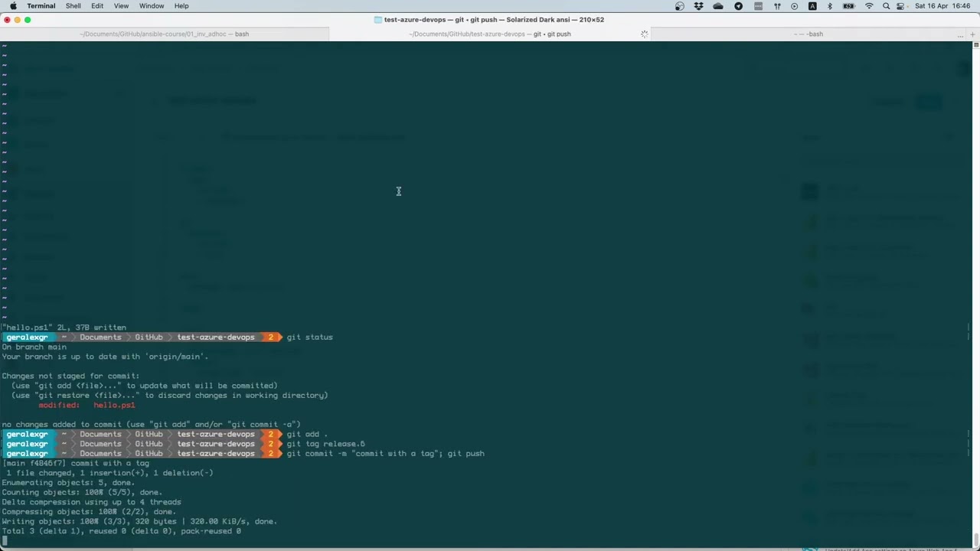The height and width of the screenshot is (551, 980).
Task: Switch to the test-azure-devops git push tab
Action: tap(490, 34)
